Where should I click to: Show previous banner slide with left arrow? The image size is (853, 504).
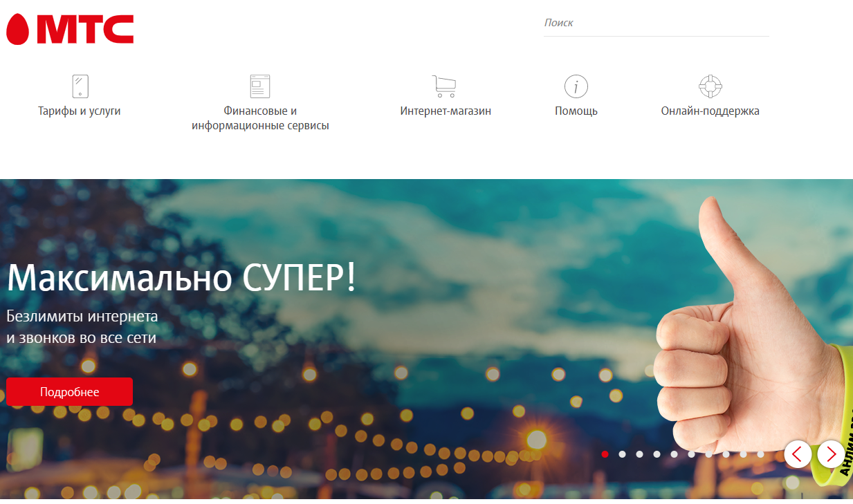click(x=798, y=454)
